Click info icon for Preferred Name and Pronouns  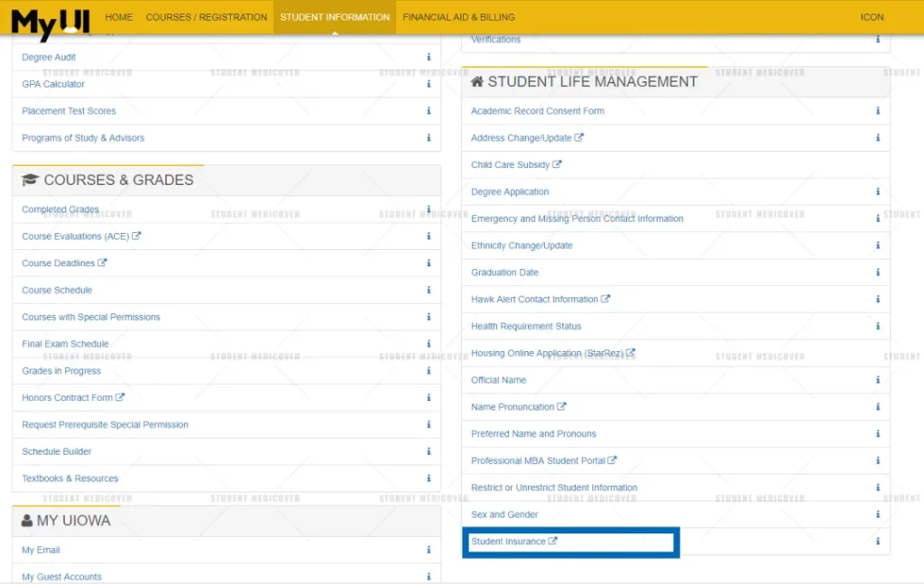[877, 434]
